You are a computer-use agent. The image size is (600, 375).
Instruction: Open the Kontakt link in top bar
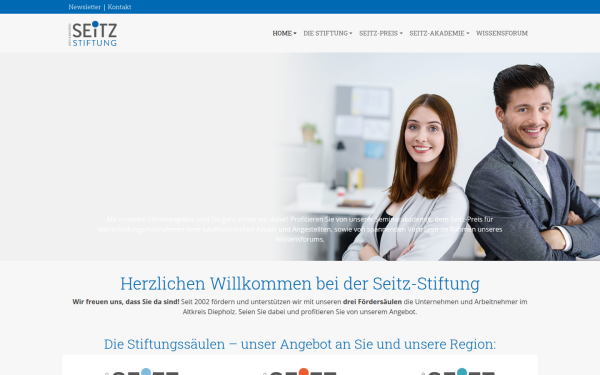(x=119, y=7)
